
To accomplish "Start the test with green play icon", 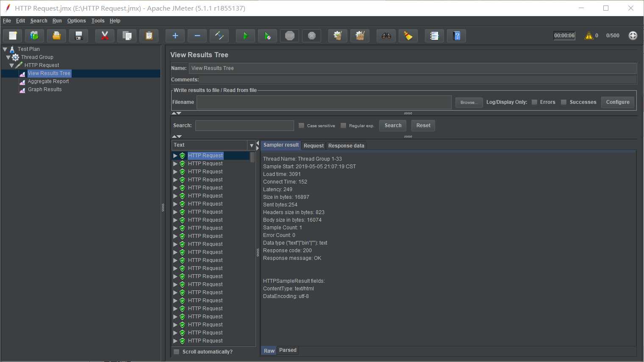I will [246, 36].
